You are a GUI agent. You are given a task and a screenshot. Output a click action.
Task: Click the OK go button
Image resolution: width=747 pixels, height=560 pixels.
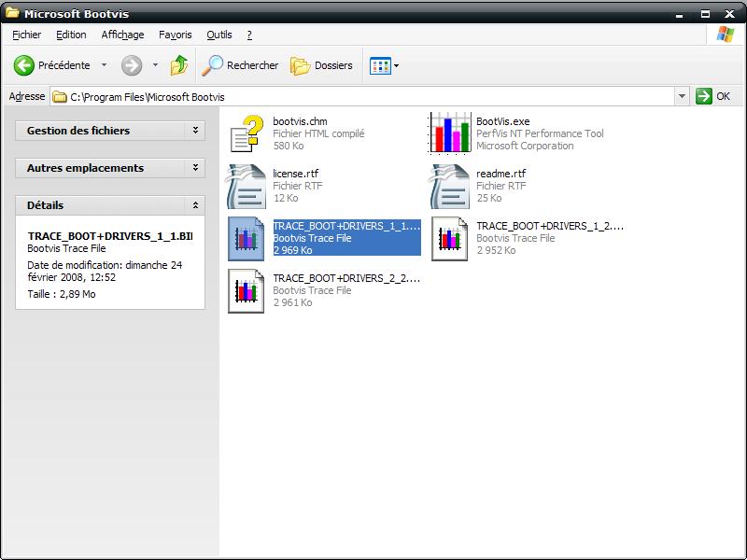[713, 96]
